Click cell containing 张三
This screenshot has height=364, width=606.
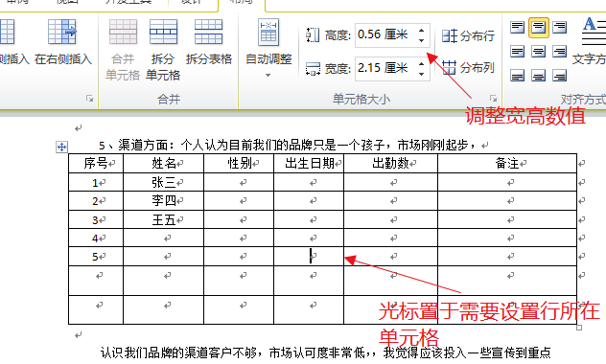163,182
